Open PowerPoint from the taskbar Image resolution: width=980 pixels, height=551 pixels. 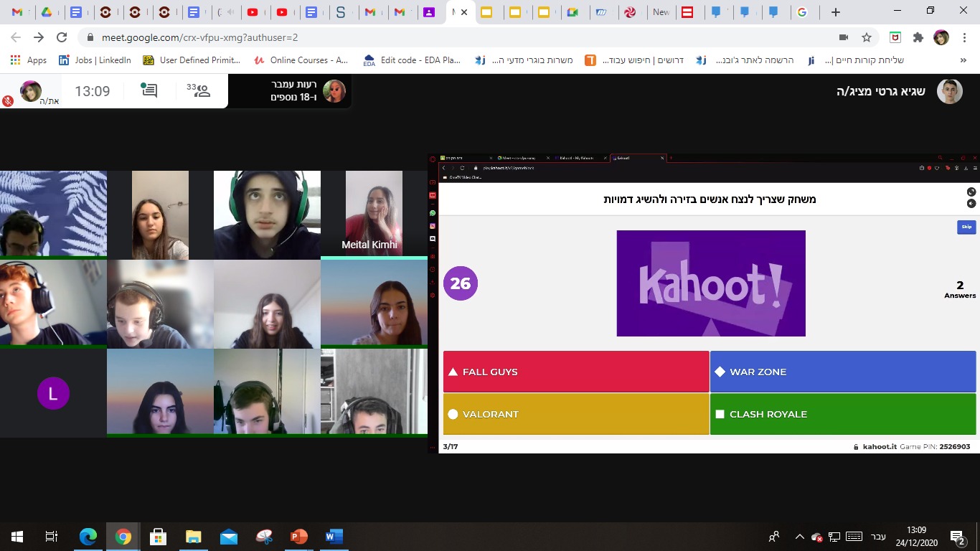(x=298, y=536)
